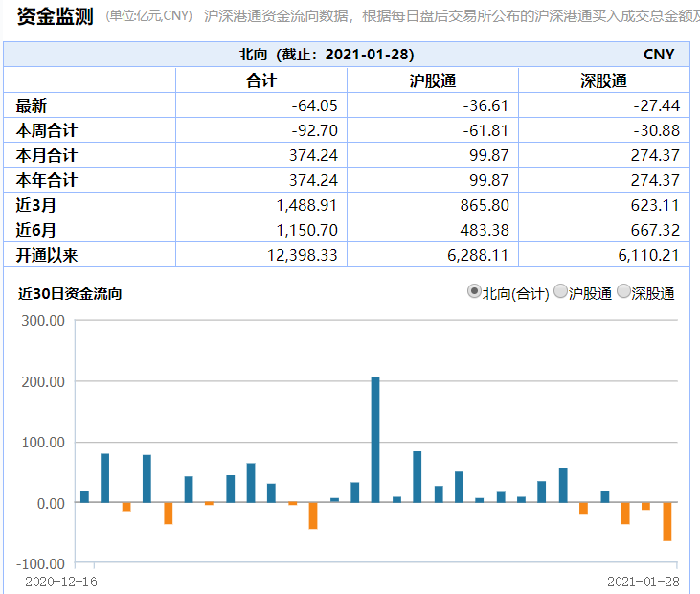Screen dimensions: 700x594
Task: Click the last orange bar at chart's right end
Action: point(666,521)
